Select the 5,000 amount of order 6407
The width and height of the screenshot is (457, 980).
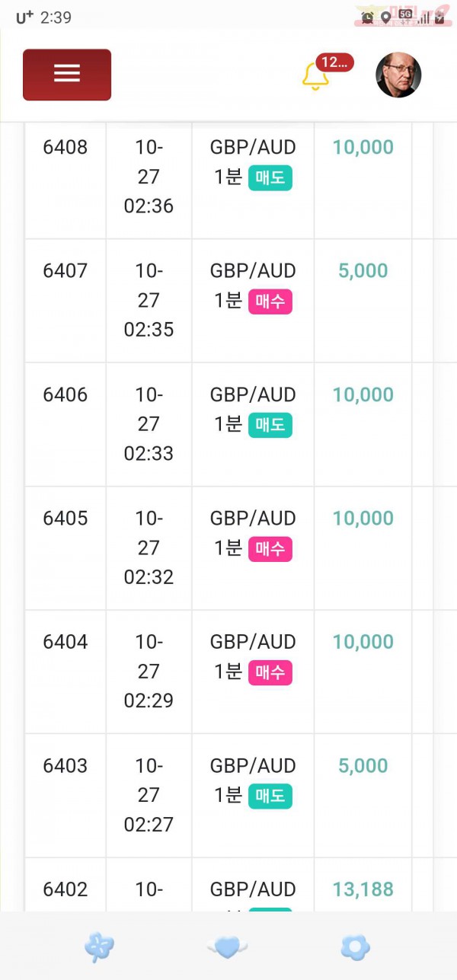point(363,271)
